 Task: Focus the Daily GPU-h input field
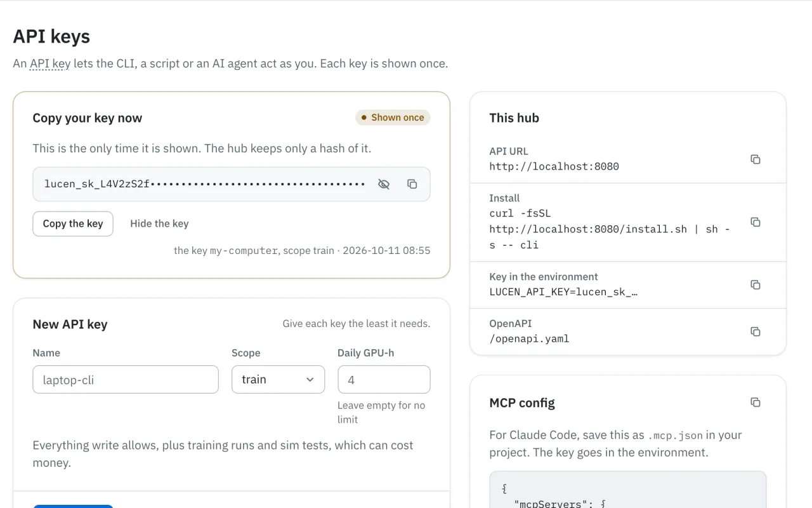coord(384,380)
